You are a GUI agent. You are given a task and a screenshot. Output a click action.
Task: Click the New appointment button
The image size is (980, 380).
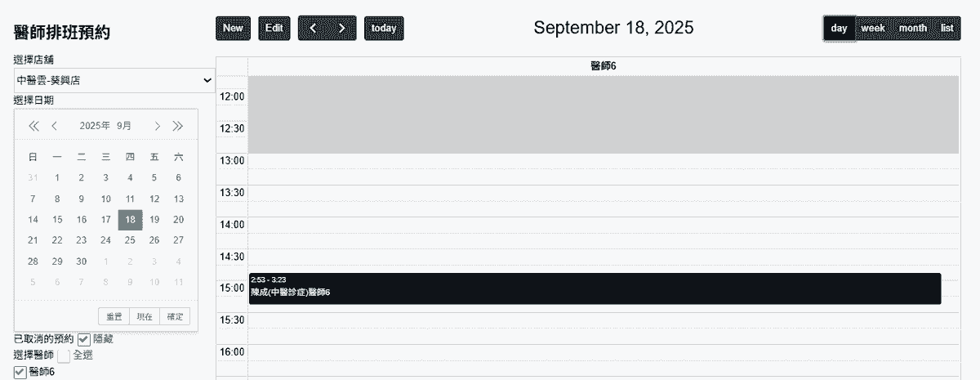click(233, 29)
